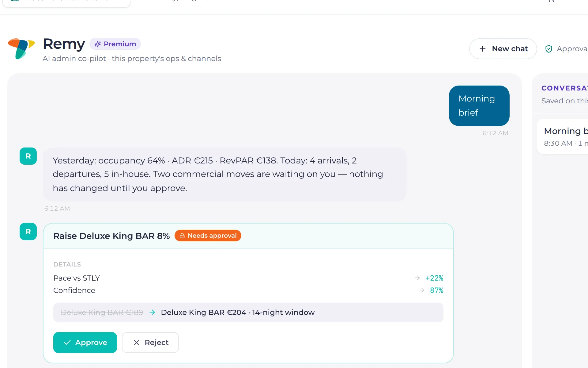Click the Remy colorful logo icon
Image resolution: width=588 pixels, height=368 pixels.
point(21,48)
